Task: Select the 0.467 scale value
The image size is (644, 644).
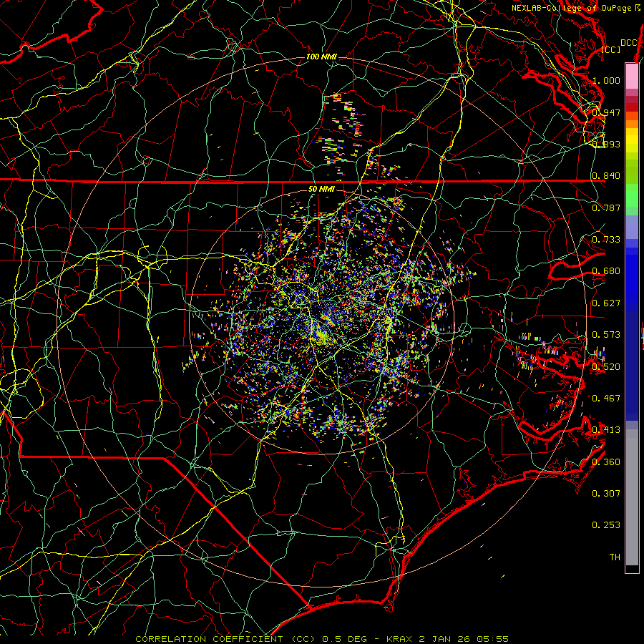Action: coord(606,398)
